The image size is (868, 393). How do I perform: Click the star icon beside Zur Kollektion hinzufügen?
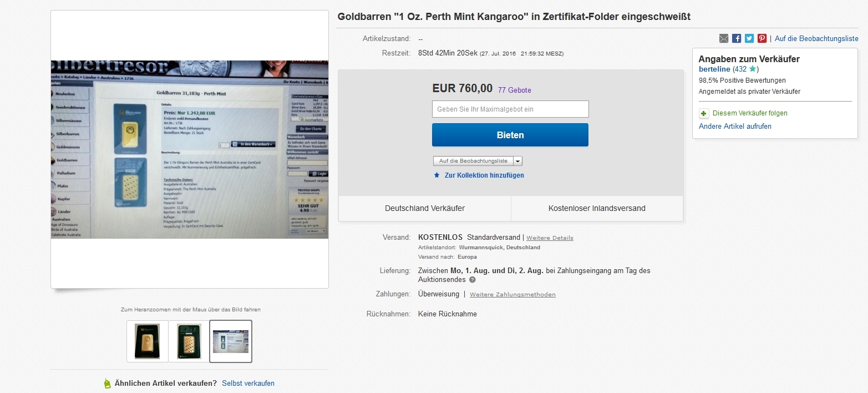coord(437,175)
